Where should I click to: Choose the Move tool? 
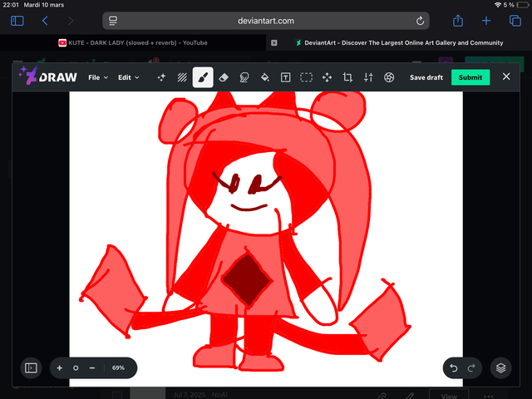click(327, 77)
